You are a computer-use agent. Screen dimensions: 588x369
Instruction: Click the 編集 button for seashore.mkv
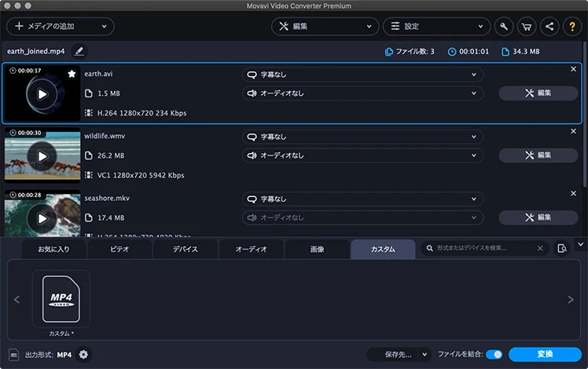coord(538,217)
